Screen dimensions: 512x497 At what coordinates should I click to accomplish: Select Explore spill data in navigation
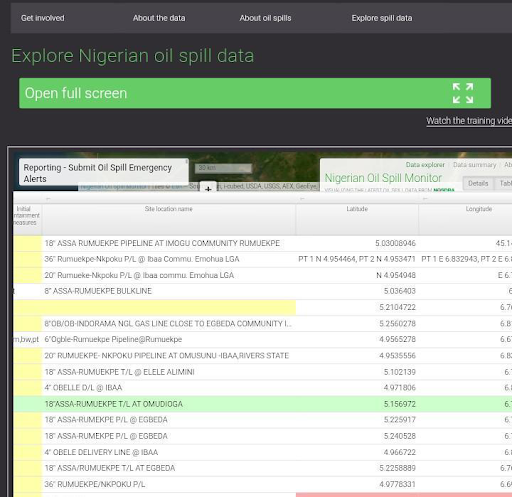(382, 18)
